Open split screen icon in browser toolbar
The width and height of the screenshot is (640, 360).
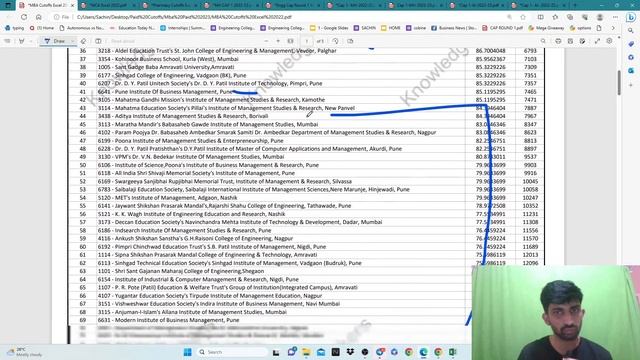click(540, 17)
